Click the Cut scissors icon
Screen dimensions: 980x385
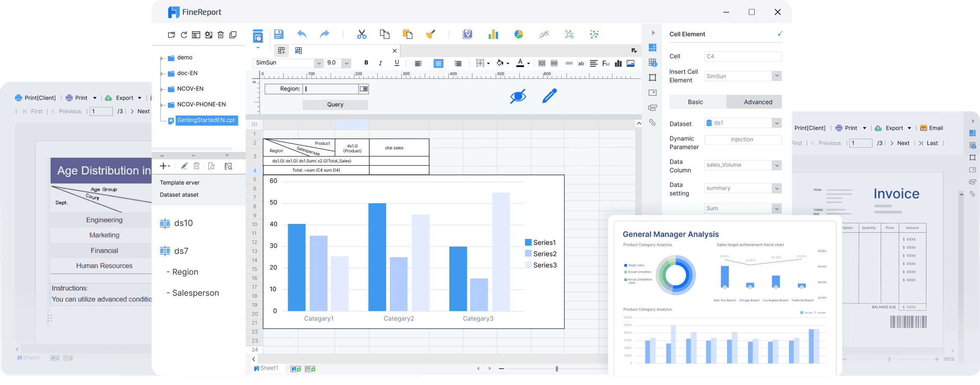coord(361,34)
